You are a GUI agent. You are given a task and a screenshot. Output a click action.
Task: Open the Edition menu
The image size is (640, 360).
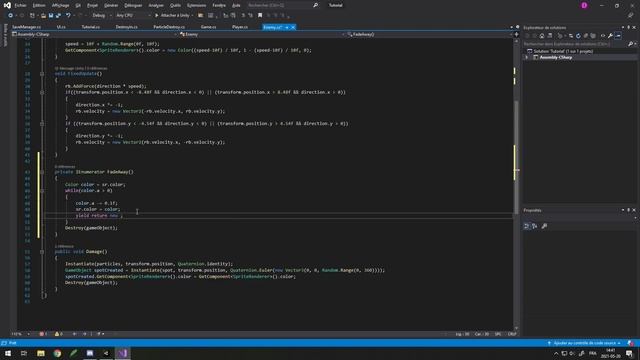pos(39,5)
